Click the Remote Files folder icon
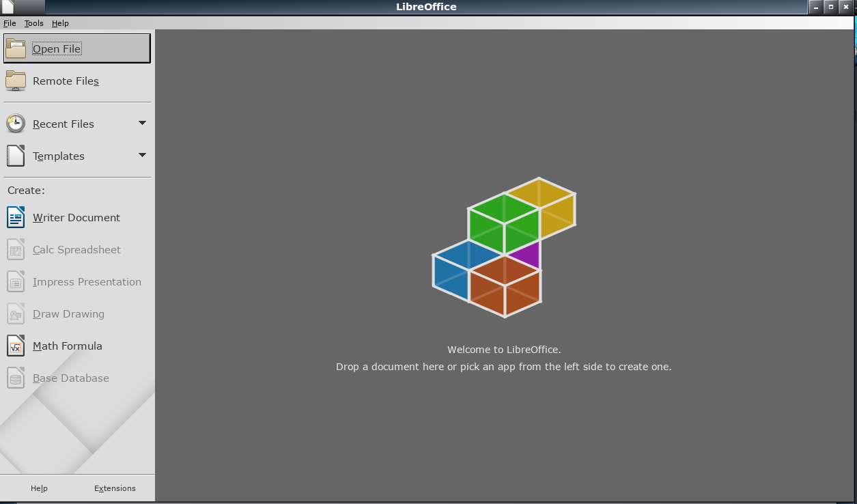 tap(16, 81)
